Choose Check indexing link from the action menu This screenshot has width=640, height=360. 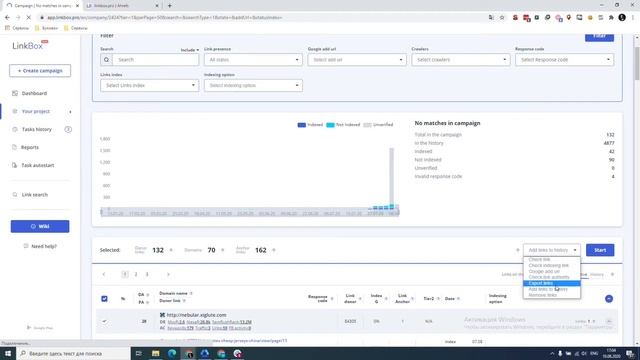tap(551, 265)
